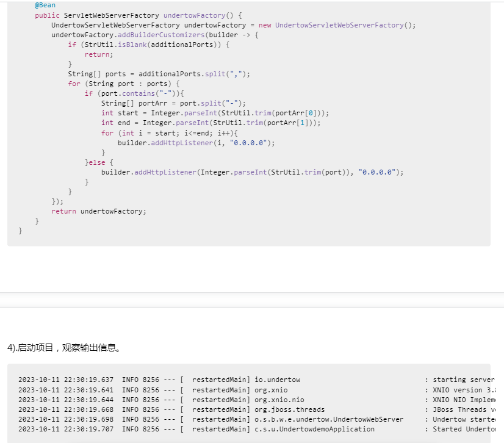Click the 'return undertowFactory;' statement
The image size is (504, 443).
[x=99, y=211]
